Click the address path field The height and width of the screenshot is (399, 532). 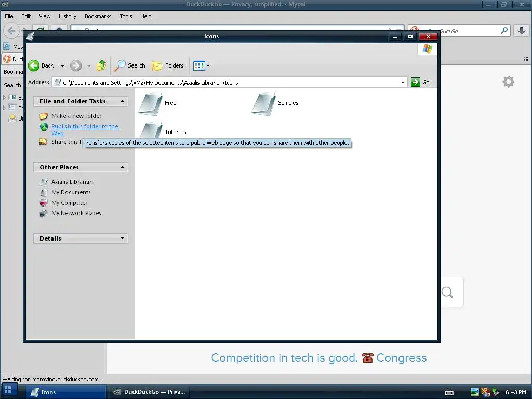[x=229, y=83]
